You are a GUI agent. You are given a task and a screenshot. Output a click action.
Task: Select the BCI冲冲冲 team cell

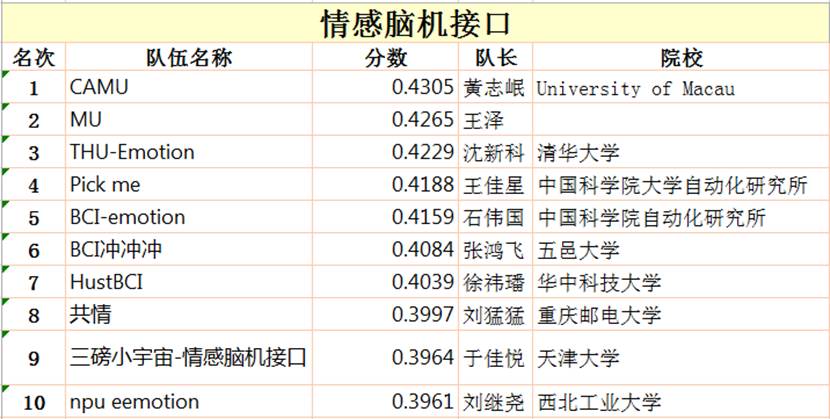coord(188,250)
